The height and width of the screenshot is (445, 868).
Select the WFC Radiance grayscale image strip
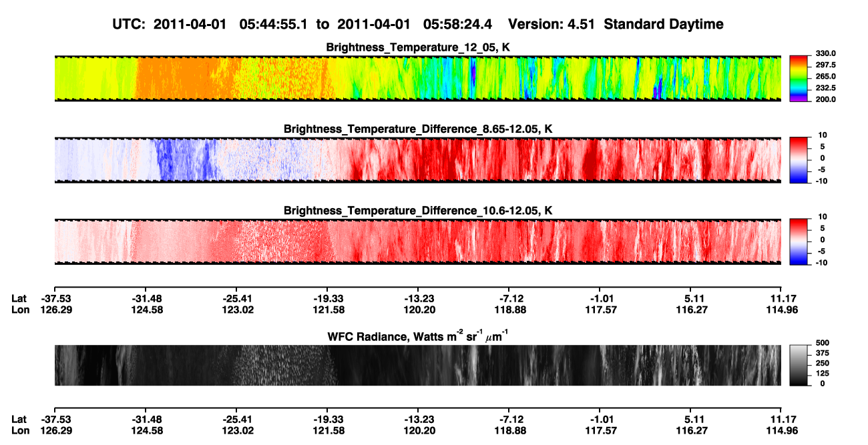tap(417, 366)
